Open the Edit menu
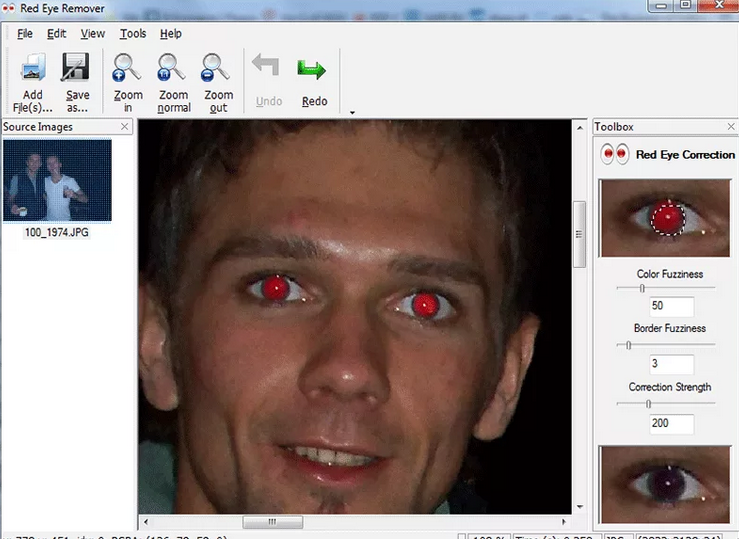739x539 pixels. (x=57, y=33)
